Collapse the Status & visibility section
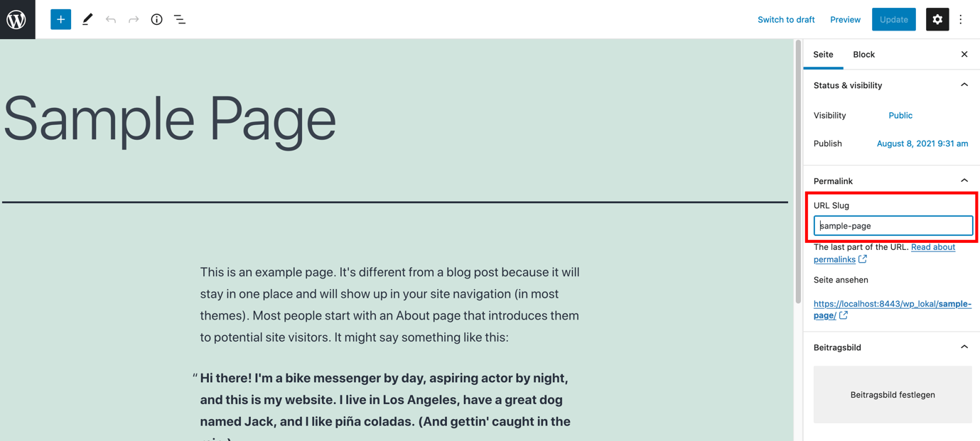The width and height of the screenshot is (980, 441). pyautogui.click(x=964, y=85)
